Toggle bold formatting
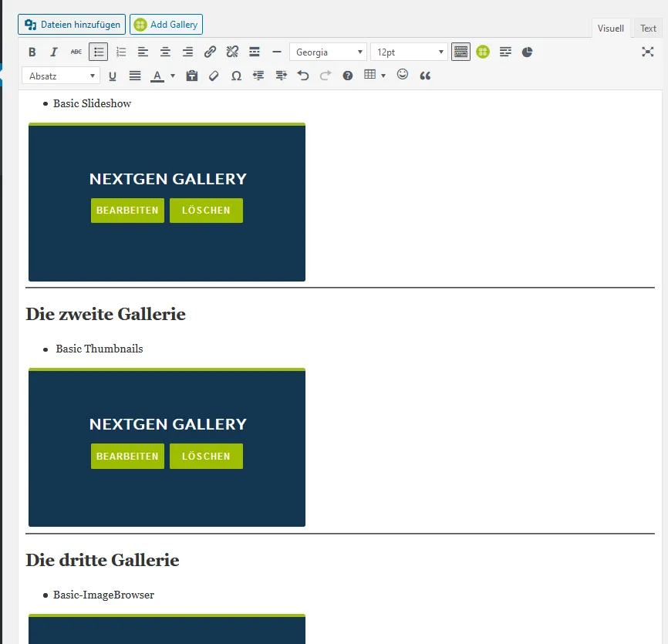The height and width of the screenshot is (644, 668). pos(32,52)
